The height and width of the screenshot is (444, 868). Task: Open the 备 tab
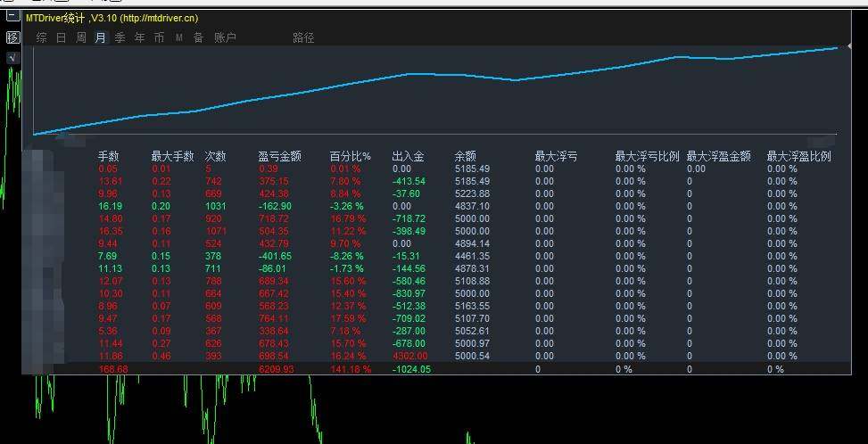[x=198, y=37]
